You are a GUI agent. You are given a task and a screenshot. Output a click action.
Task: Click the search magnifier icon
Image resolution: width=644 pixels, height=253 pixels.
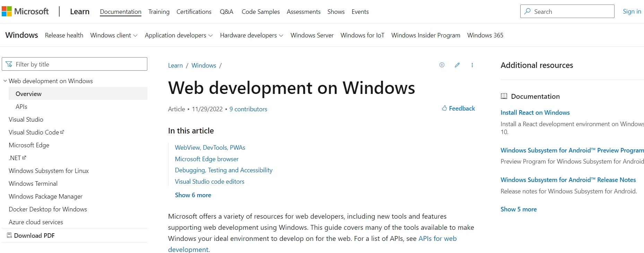528,11
